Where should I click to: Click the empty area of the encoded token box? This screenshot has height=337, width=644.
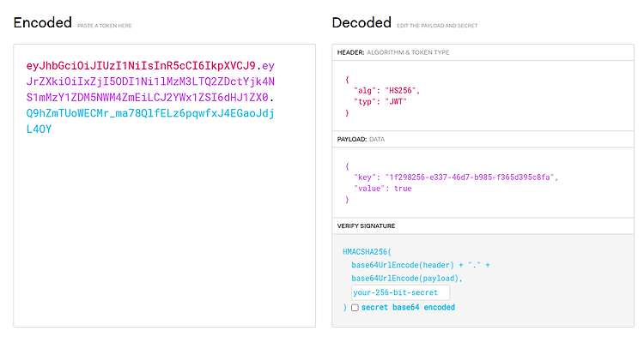[x=164, y=230]
